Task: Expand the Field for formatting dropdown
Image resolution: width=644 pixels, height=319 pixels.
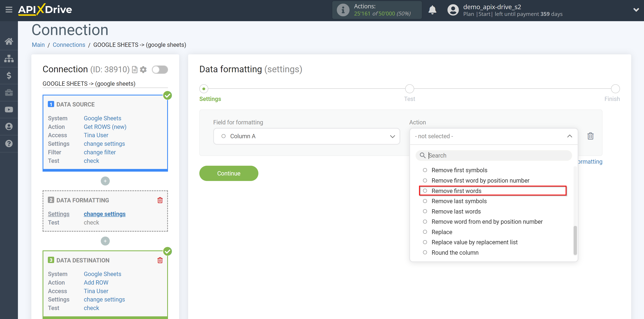Action: [392, 136]
